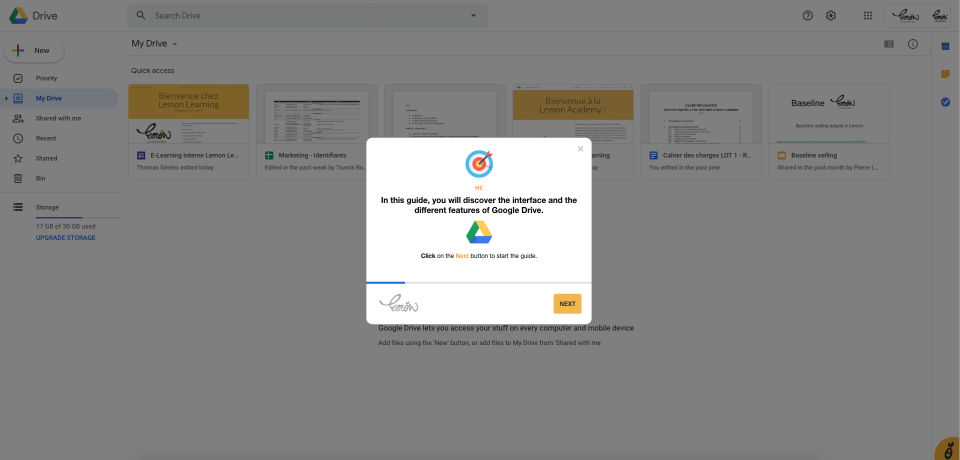Click the UPGRADE STORAGE link
The width and height of the screenshot is (960, 460).
click(x=66, y=238)
